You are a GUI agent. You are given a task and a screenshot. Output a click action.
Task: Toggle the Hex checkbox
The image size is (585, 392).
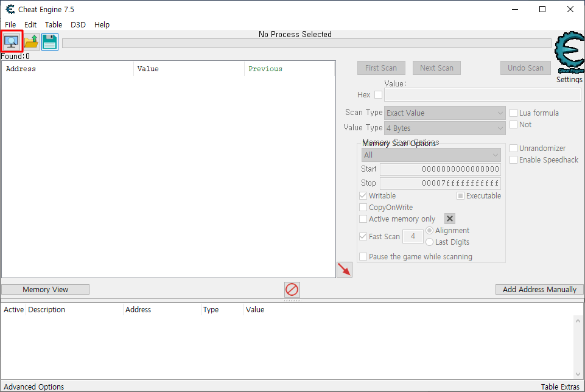(x=378, y=95)
